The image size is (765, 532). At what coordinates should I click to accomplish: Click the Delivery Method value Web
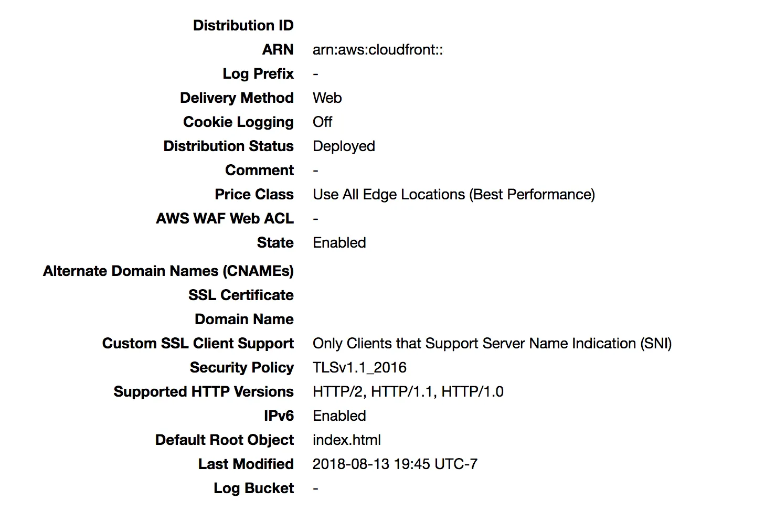327,98
